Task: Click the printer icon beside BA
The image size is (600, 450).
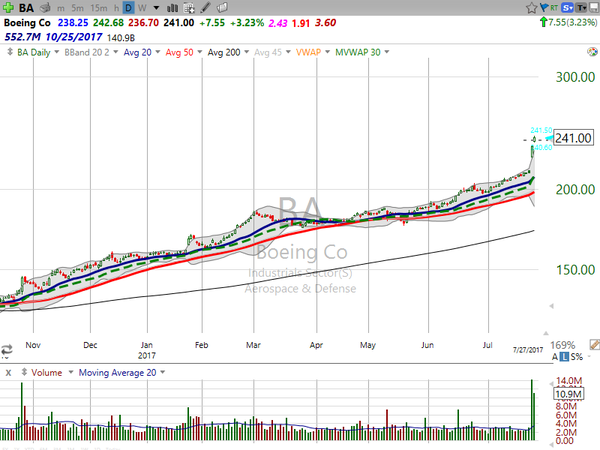Action: pos(46,7)
